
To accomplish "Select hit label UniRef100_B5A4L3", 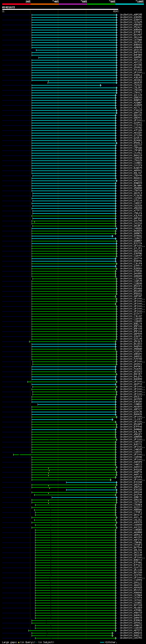I will (x=131, y=143).
